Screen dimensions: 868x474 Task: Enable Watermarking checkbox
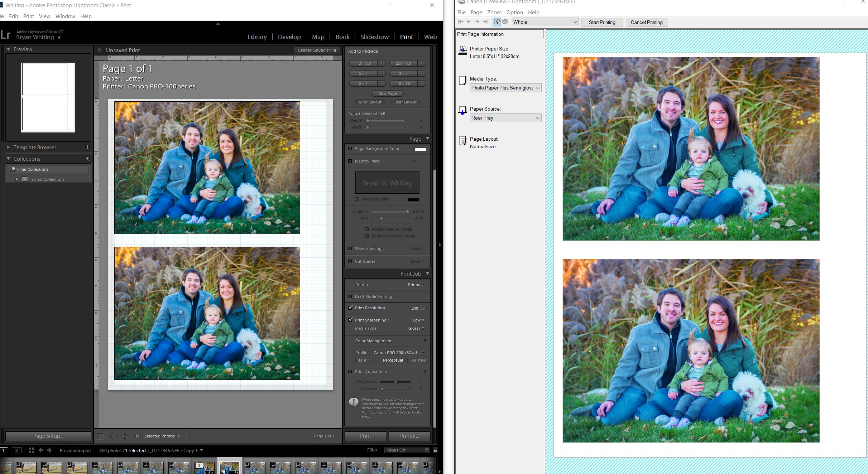pyautogui.click(x=350, y=248)
